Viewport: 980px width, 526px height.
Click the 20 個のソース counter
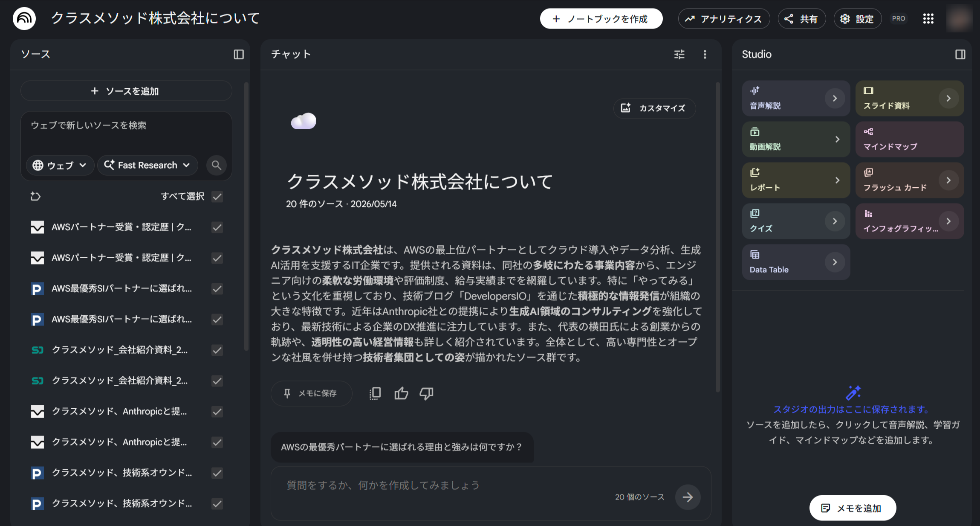(639, 497)
